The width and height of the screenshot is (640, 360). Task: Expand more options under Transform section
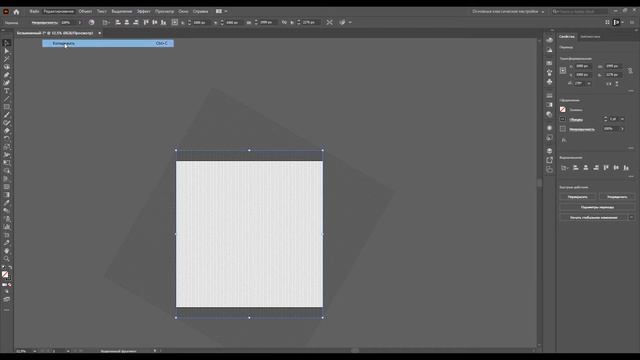click(631, 91)
